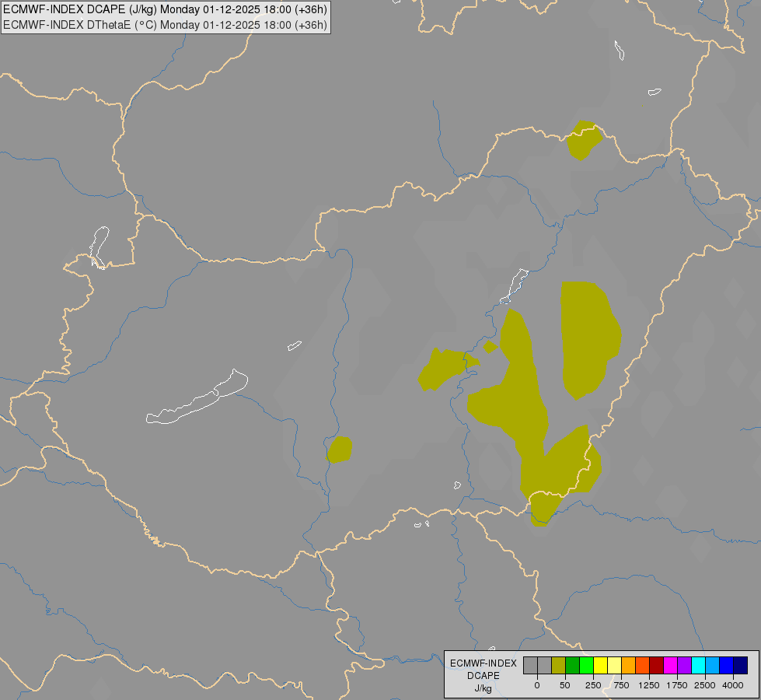Screen dimensions: 761x700
Task: Select the 1250 legend tick label
Action: click(649, 685)
